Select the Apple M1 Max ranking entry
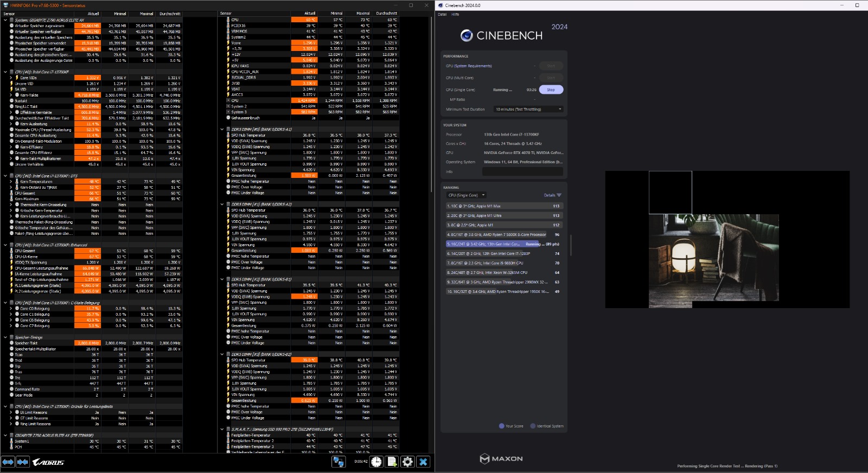This screenshot has height=473, width=868. pos(504,206)
